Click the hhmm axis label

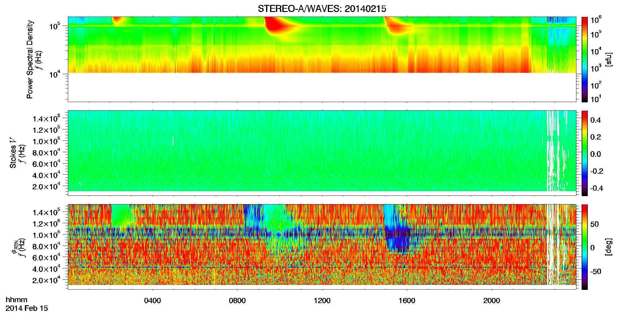[x=17, y=300]
